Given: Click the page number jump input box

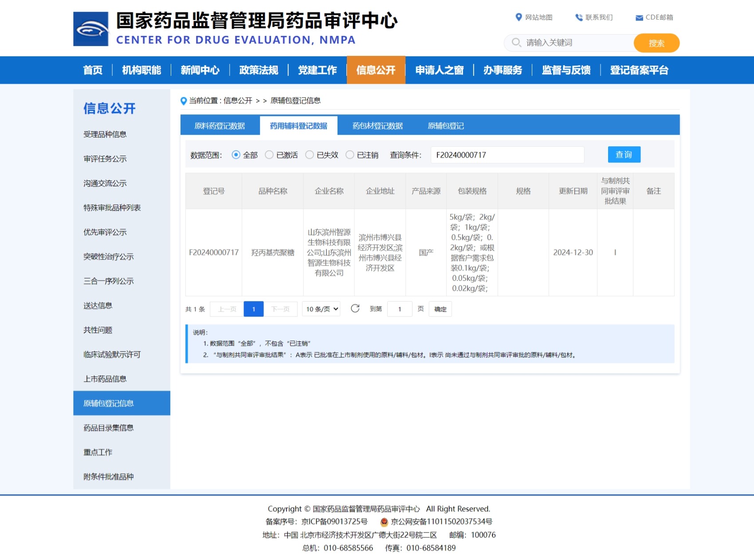Looking at the screenshot, I should coord(400,309).
